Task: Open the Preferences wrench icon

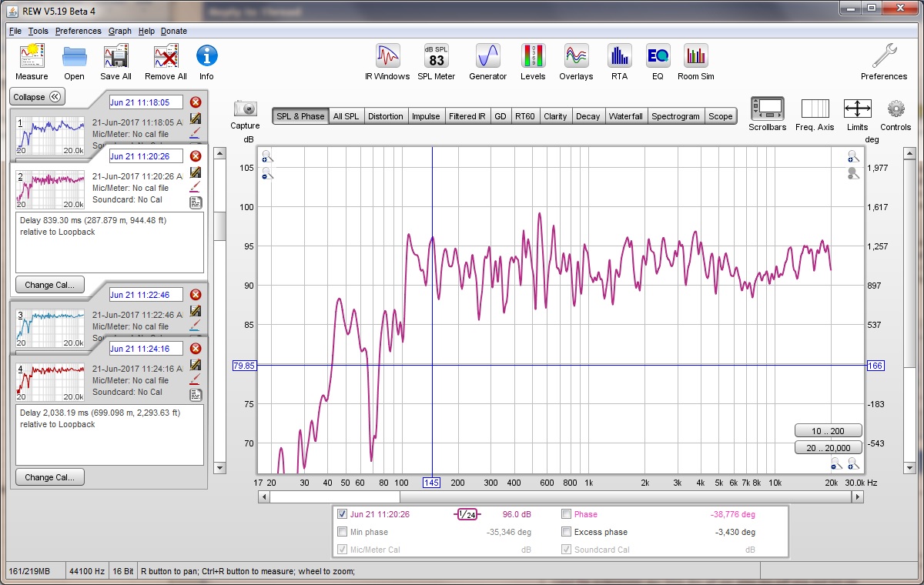Action: click(884, 56)
